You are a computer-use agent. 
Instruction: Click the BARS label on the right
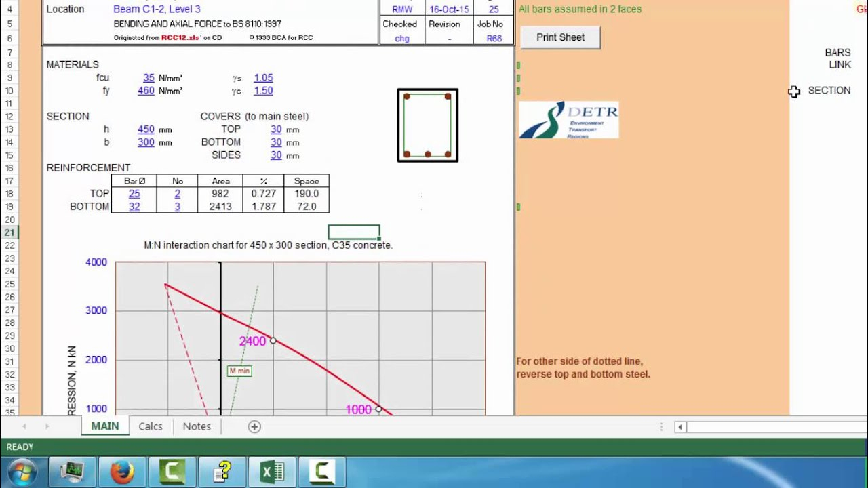click(x=837, y=52)
